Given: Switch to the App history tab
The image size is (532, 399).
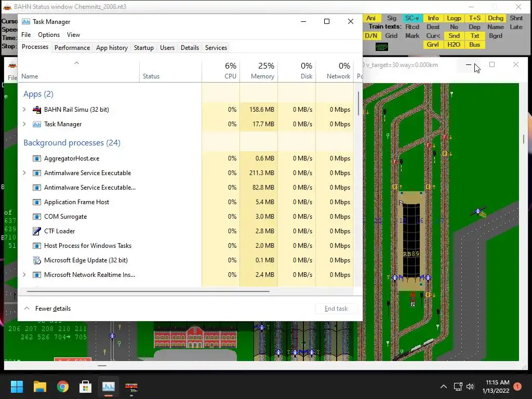Looking at the screenshot, I should point(112,48).
